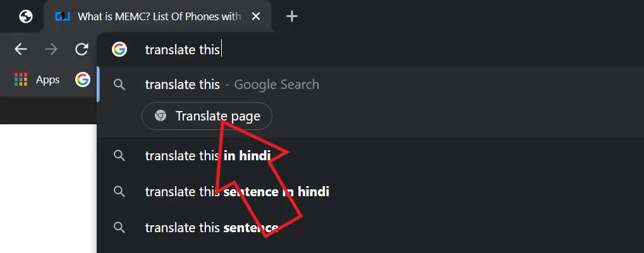Choose 'translate this - Google Search' suggestion
This screenshot has height=253, width=644.
point(231,85)
